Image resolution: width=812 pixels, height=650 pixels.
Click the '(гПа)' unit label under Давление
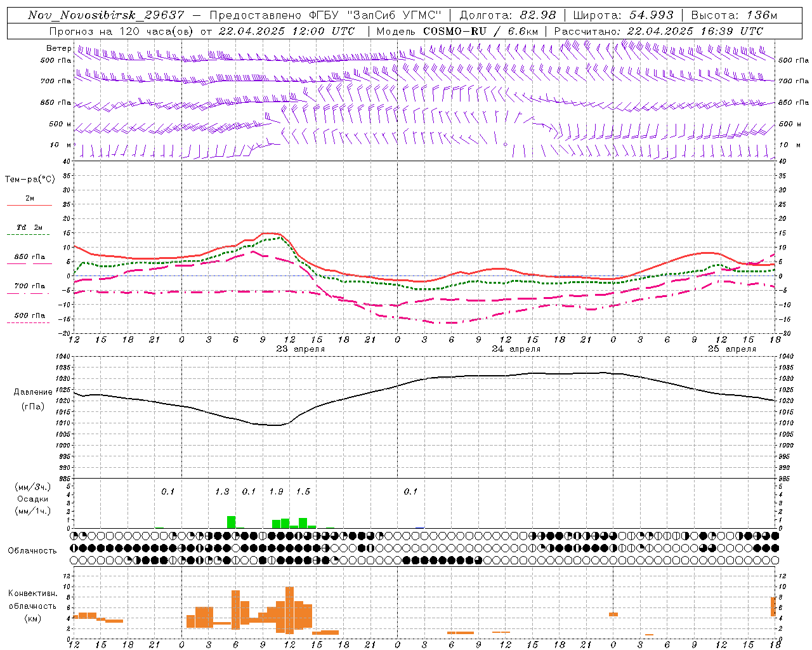(32, 407)
